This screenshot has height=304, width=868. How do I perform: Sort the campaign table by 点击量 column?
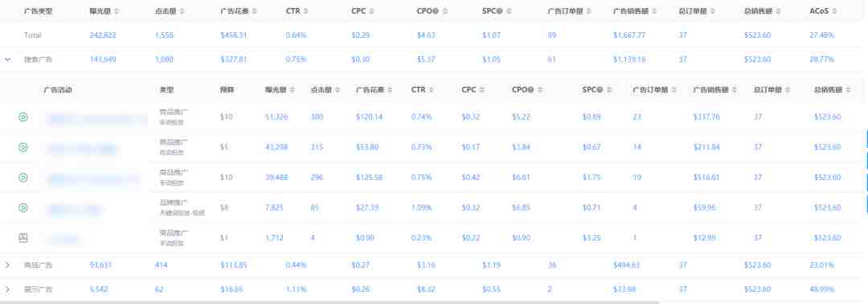[x=337, y=90]
